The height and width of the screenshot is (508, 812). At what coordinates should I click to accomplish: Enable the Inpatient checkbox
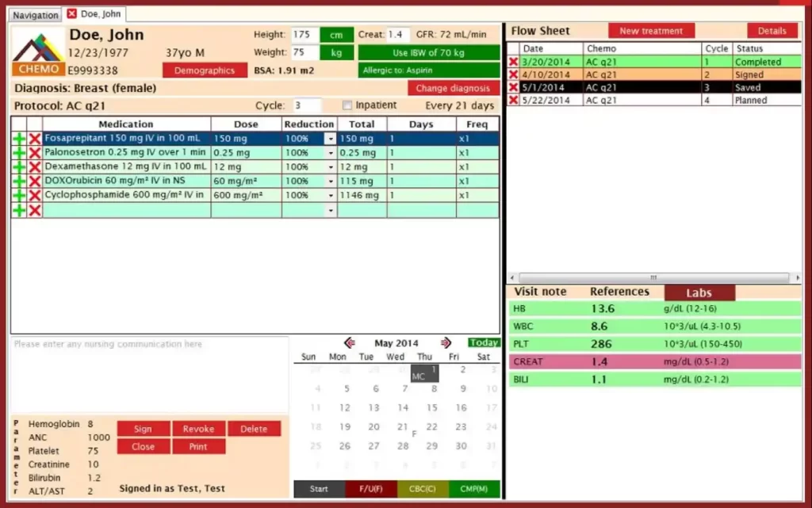347,105
